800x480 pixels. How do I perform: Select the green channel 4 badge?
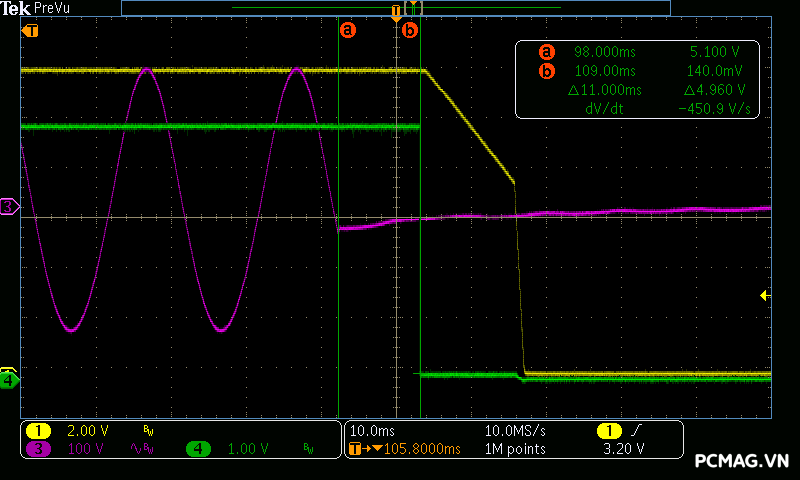197,449
